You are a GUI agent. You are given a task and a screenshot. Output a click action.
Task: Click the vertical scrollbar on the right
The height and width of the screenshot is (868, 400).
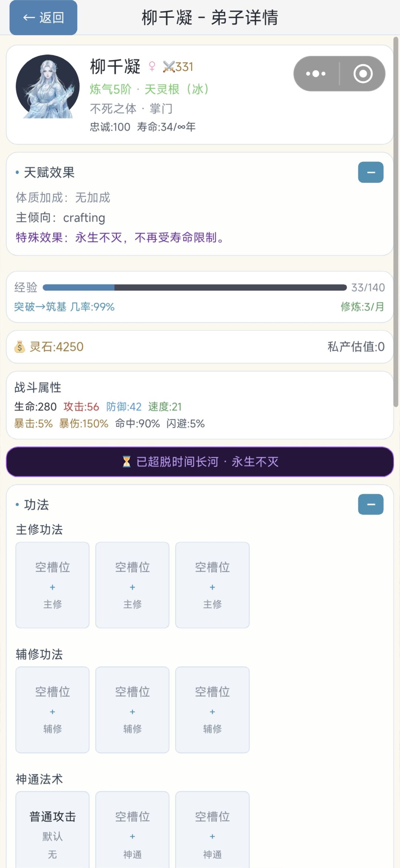(x=396, y=222)
